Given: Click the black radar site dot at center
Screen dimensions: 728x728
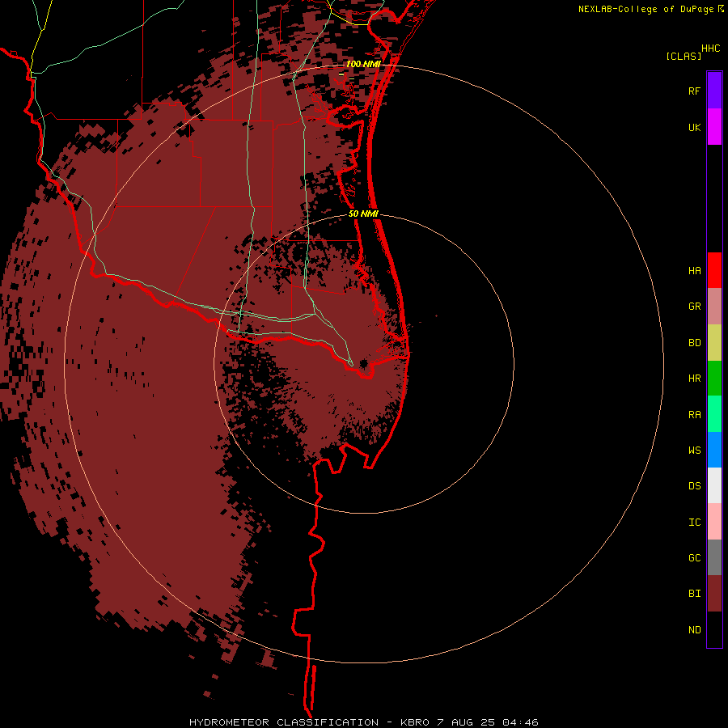Looking at the screenshot, I should pyautogui.click(x=363, y=363).
